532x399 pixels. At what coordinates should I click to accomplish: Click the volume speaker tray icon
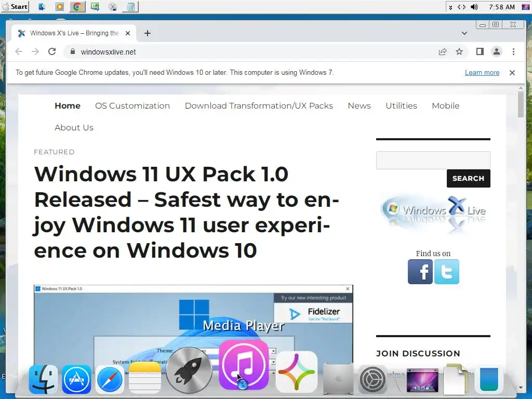pos(474,7)
